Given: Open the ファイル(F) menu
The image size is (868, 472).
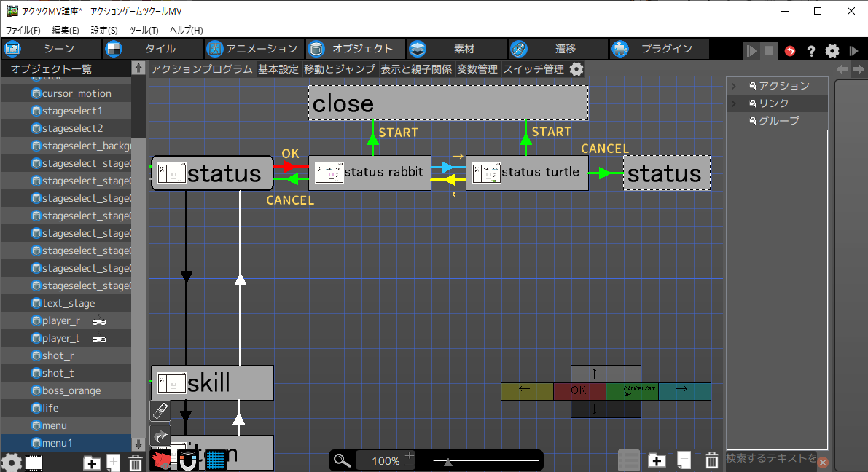Looking at the screenshot, I should click(x=23, y=30).
